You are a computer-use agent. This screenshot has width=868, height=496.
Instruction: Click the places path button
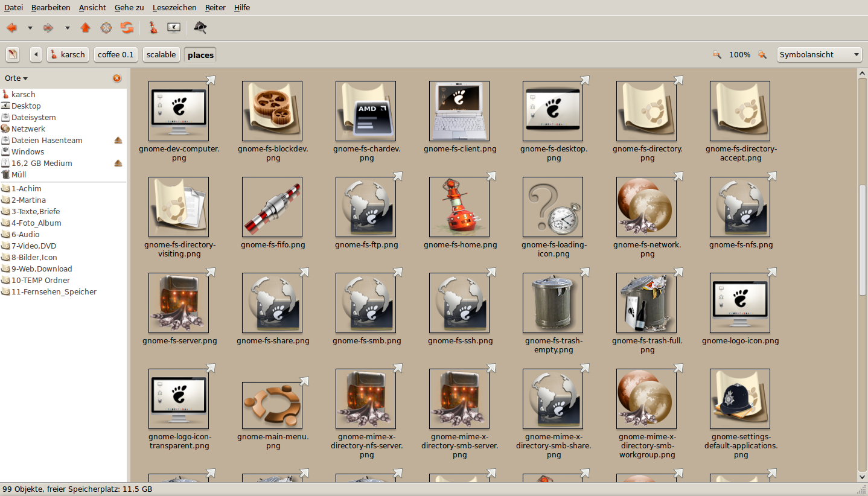click(200, 54)
